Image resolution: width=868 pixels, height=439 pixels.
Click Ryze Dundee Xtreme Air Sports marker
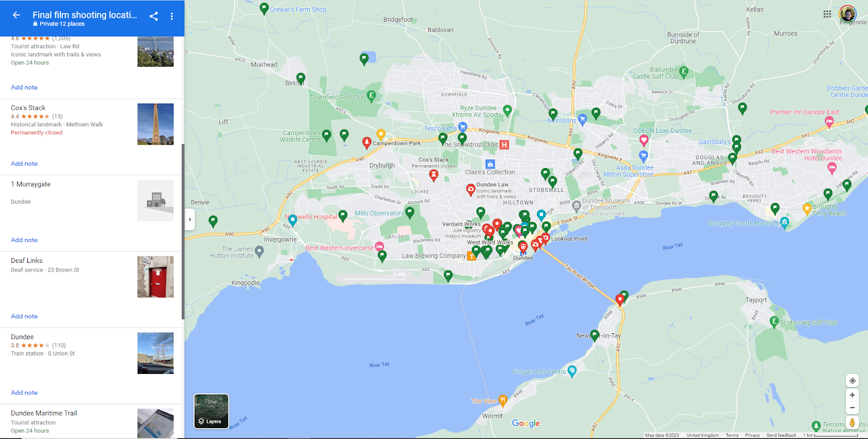click(x=507, y=111)
